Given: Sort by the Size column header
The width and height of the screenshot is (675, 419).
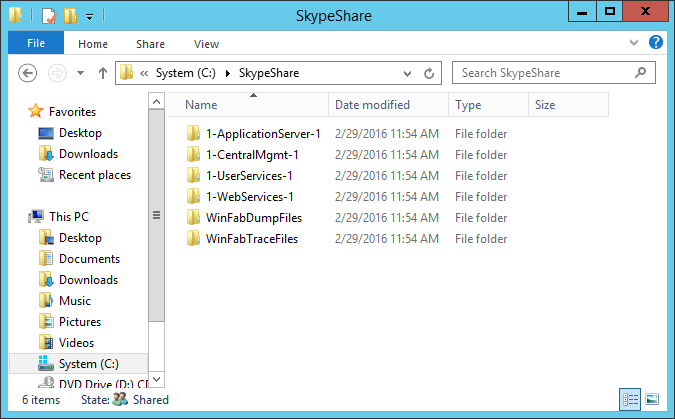Looking at the screenshot, I should [x=568, y=105].
